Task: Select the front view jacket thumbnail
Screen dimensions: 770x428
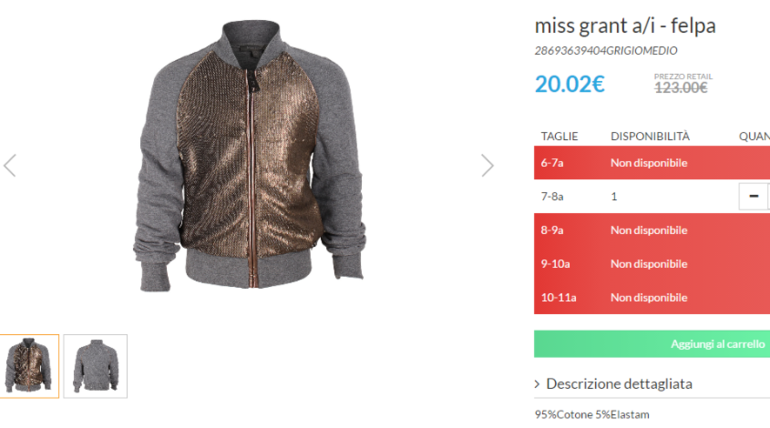Action: [29, 366]
